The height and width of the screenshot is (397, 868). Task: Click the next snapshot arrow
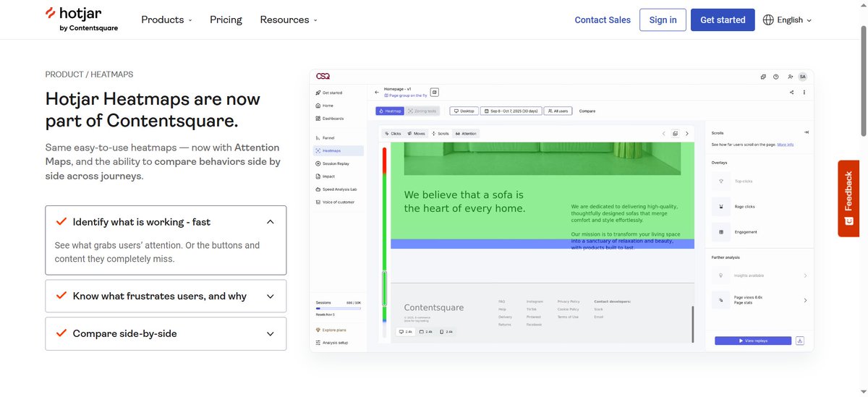click(687, 133)
